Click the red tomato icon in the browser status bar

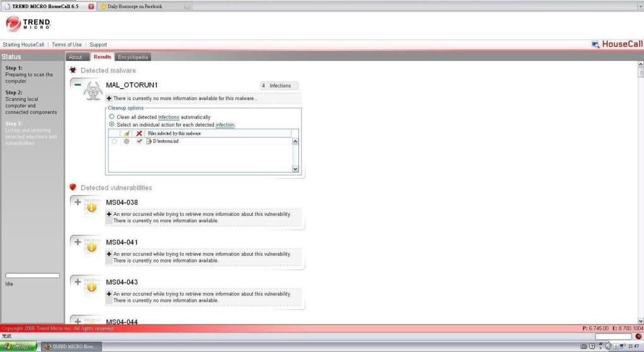click(x=638, y=336)
